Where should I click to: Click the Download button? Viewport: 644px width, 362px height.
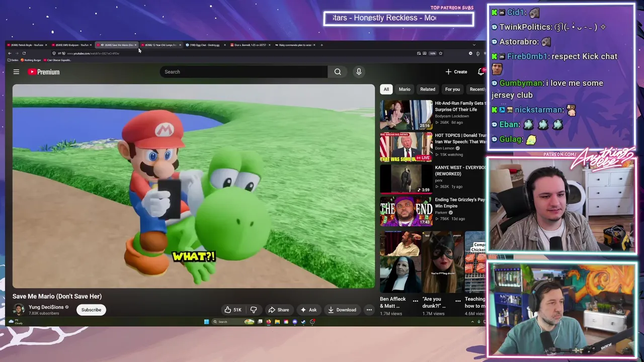[342, 310]
